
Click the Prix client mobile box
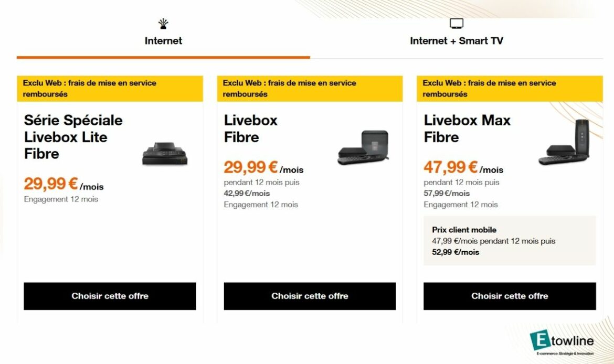pos(510,241)
